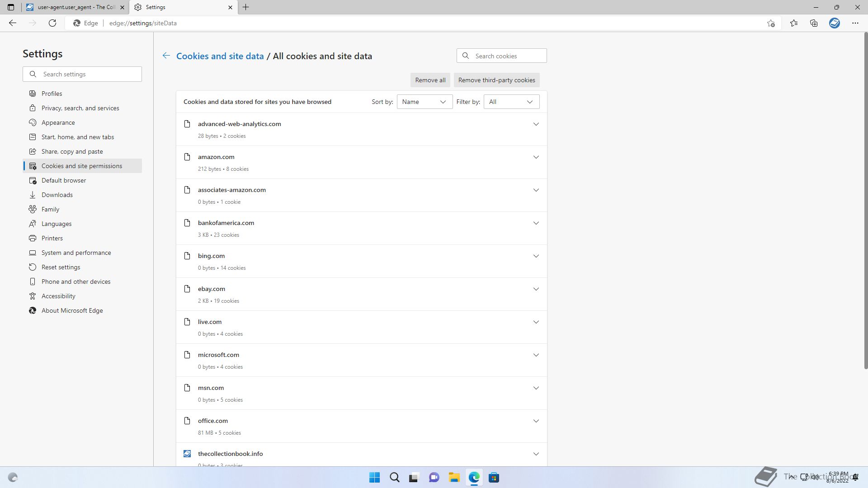Open Sort by Name dropdown

coord(425,102)
